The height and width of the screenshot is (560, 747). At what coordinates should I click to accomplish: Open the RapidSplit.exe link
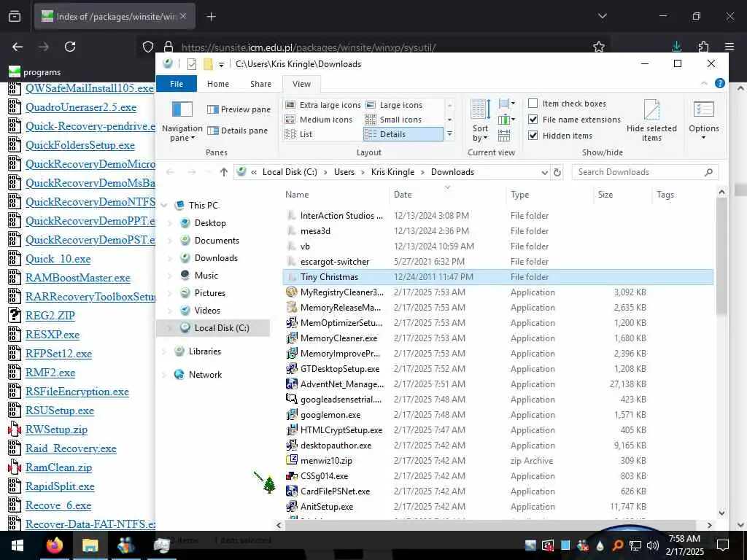(x=60, y=486)
